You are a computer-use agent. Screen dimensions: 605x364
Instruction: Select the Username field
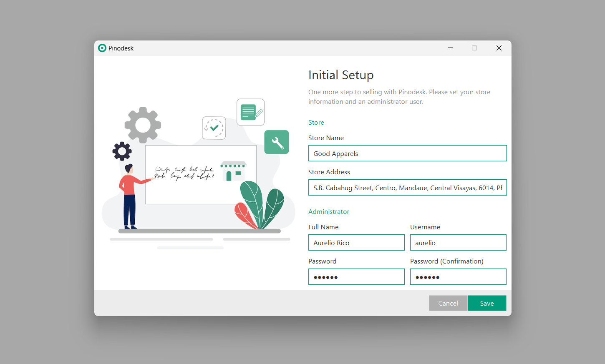coord(458,243)
